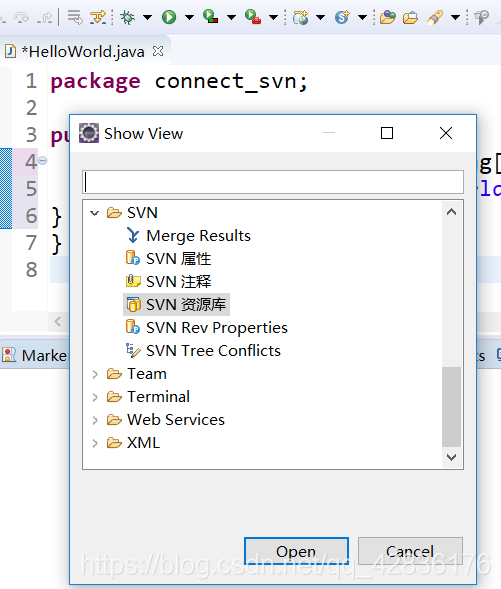Screen dimensions: 501x589
Task: Click the Open Type icon
Action: (388, 17)
